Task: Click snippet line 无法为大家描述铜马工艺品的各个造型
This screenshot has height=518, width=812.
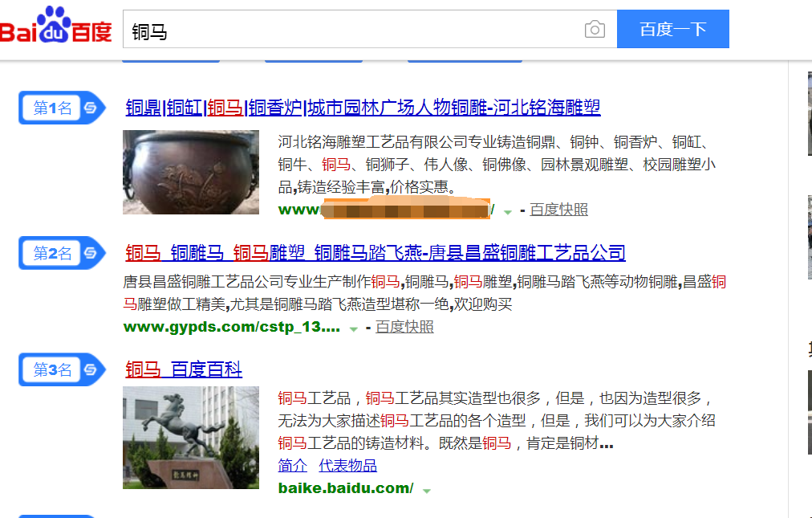Action: [497, 421]
